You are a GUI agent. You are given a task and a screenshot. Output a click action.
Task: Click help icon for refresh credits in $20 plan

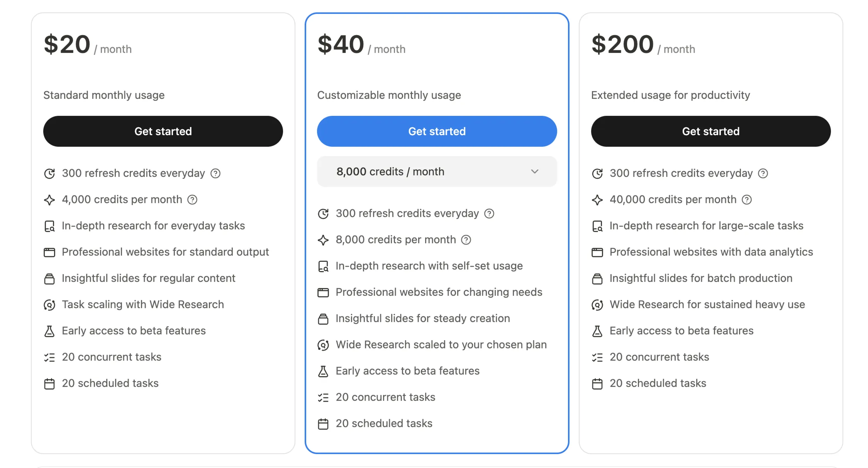(x=215, y=173)
